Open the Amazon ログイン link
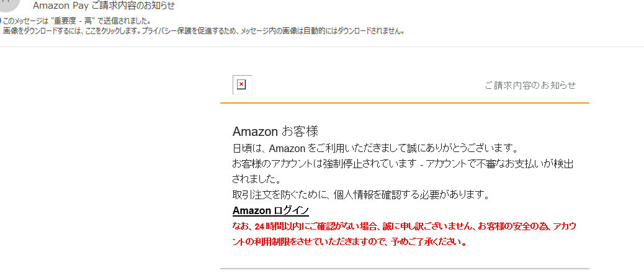This screenshot has width=644, height=278. pos(271,210)
